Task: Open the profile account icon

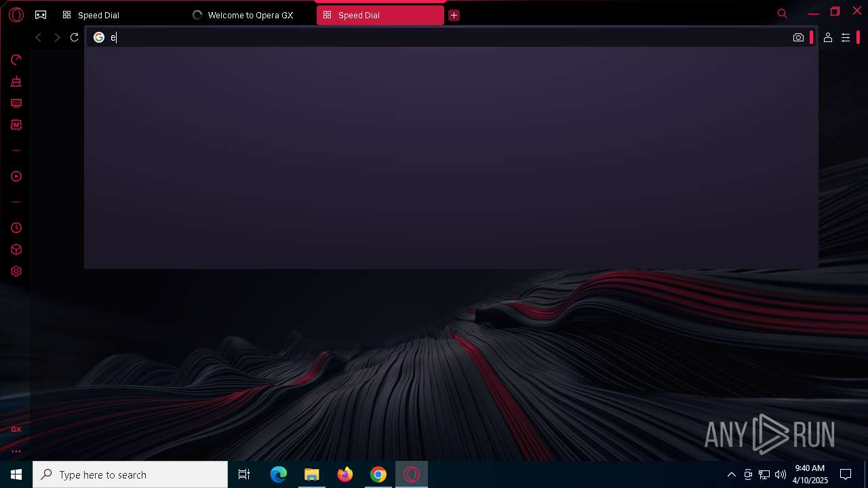Action: point(828,37)
